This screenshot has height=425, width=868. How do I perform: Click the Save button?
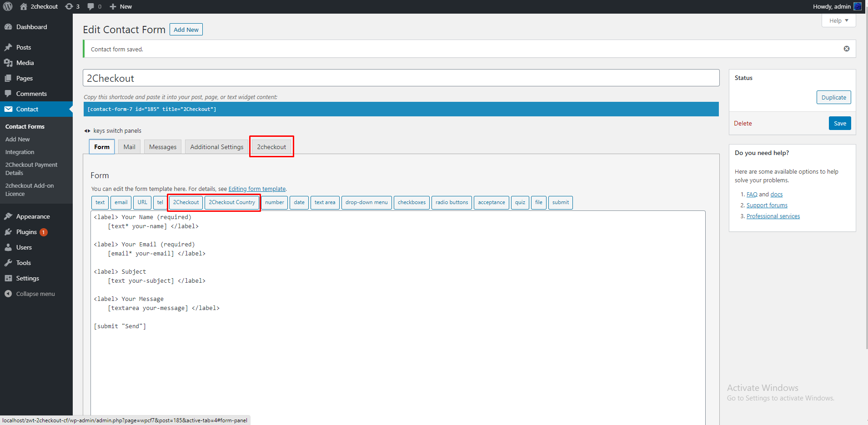(x=839, y=123)
